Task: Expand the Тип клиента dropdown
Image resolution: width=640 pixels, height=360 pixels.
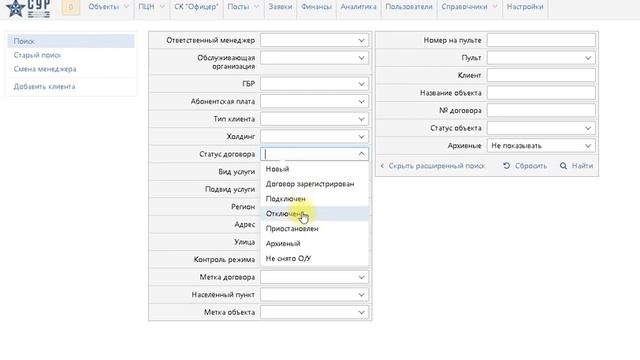Action: (x=314, y=119)
